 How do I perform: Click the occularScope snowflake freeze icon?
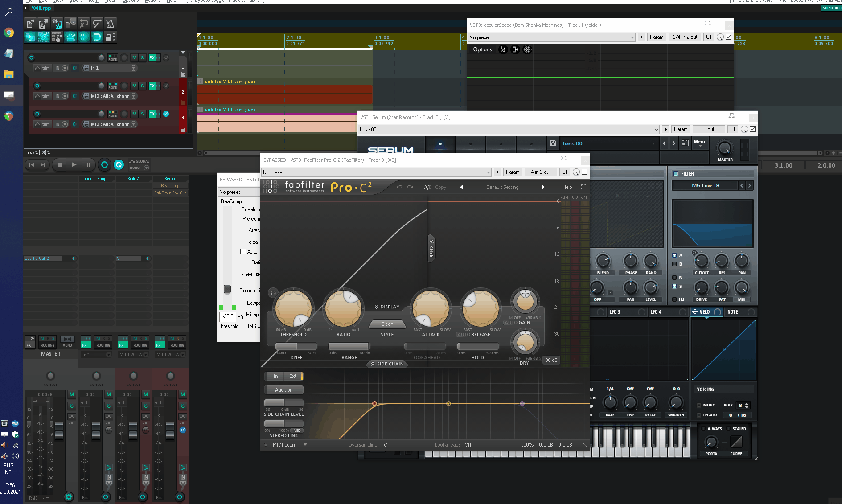(x=527, y=49)
